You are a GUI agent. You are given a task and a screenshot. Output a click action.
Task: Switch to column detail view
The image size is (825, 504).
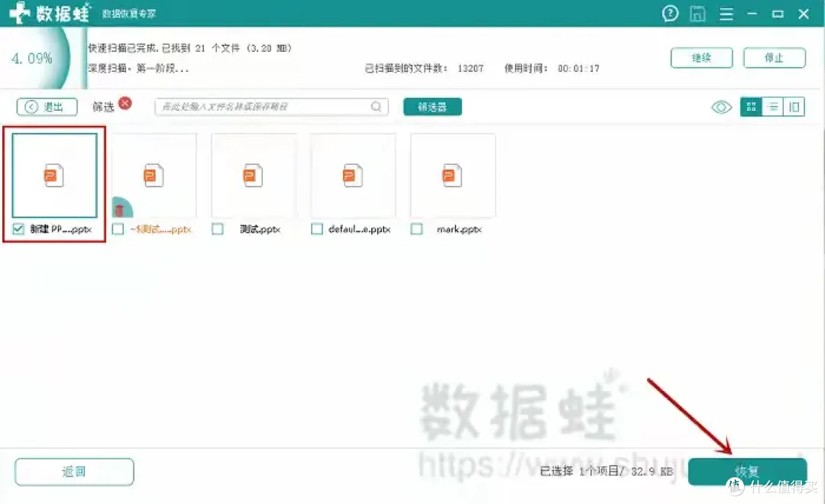point(794,107)
